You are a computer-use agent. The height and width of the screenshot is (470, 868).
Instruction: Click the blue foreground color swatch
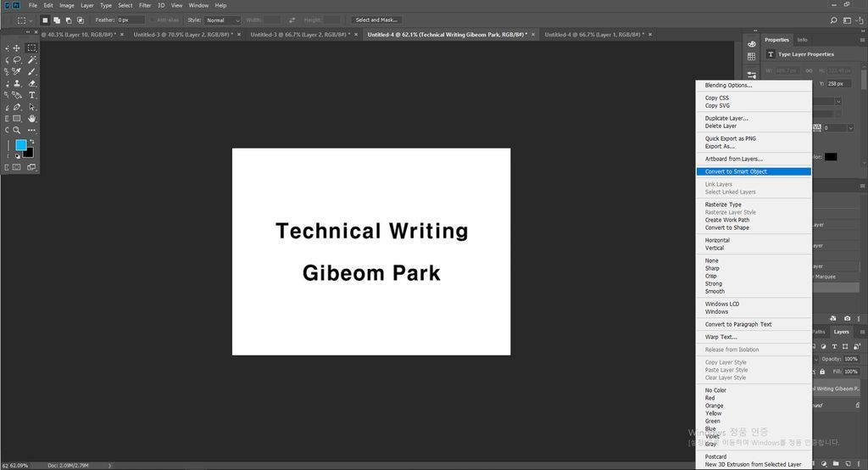click(20, 145)
